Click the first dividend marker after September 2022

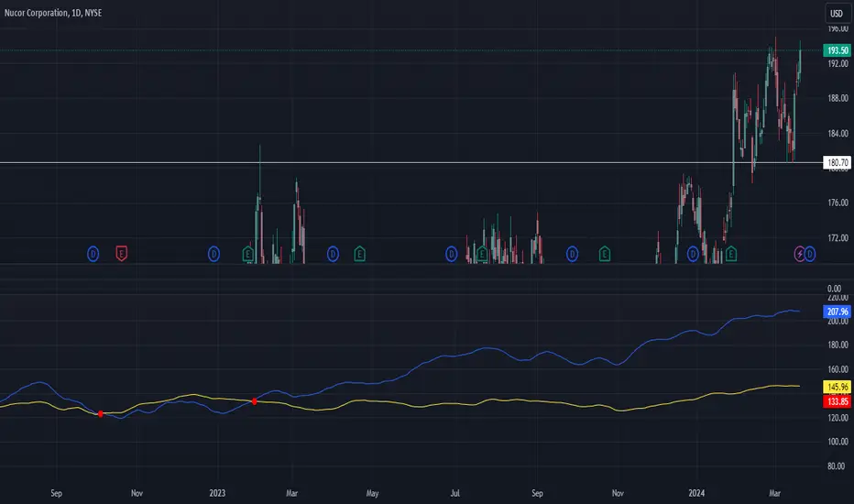(93, 254)
